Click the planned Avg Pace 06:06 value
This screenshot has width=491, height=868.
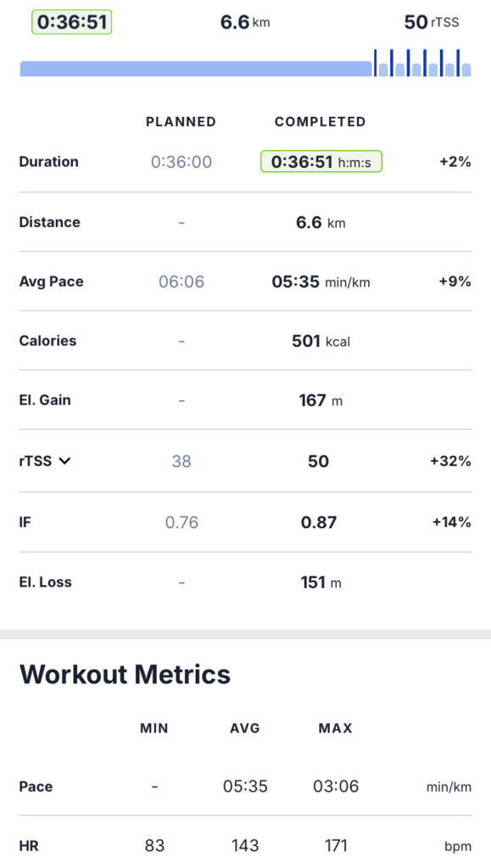click(x=181, y=281)
